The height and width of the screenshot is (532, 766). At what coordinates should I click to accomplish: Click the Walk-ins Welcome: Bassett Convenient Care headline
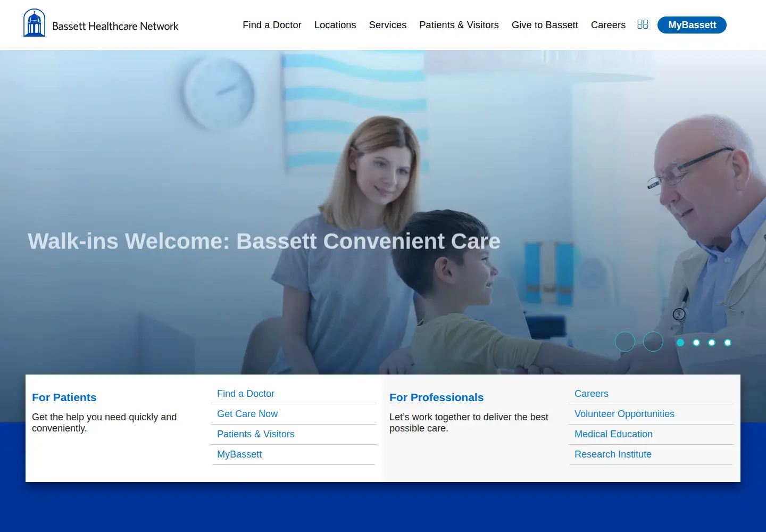tap(264, 241)
